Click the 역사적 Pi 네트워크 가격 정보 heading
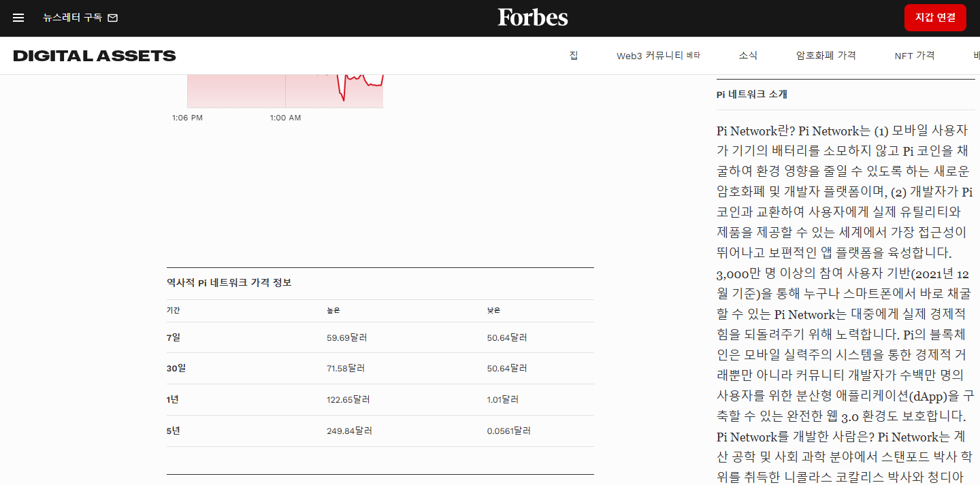The image size is (980, 485). (x=229, y=282)
